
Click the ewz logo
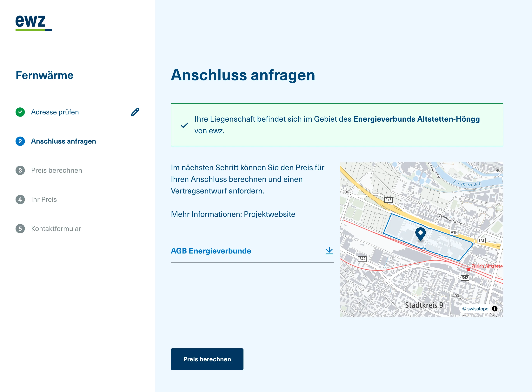(x=34, y=23)
